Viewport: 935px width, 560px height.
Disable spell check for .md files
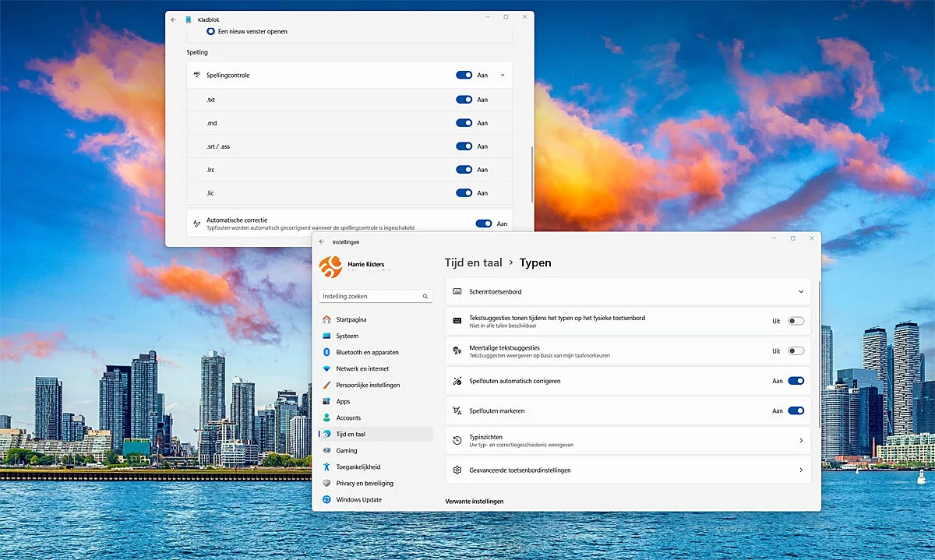tap(464, 123)
